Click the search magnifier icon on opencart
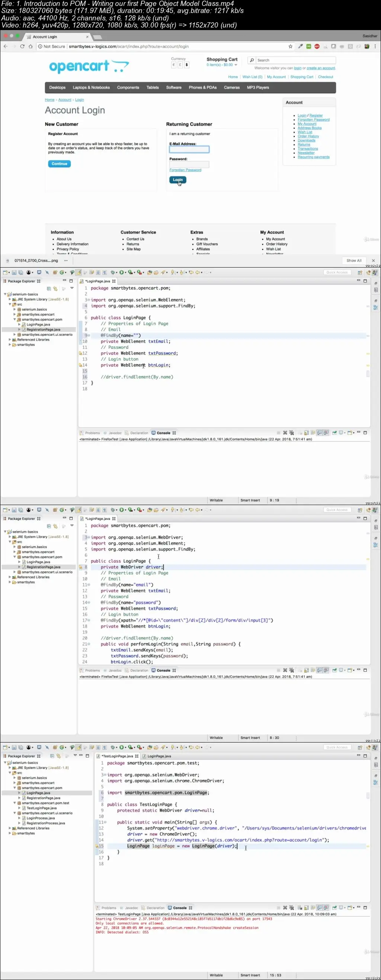 click(x=252, y=60)
